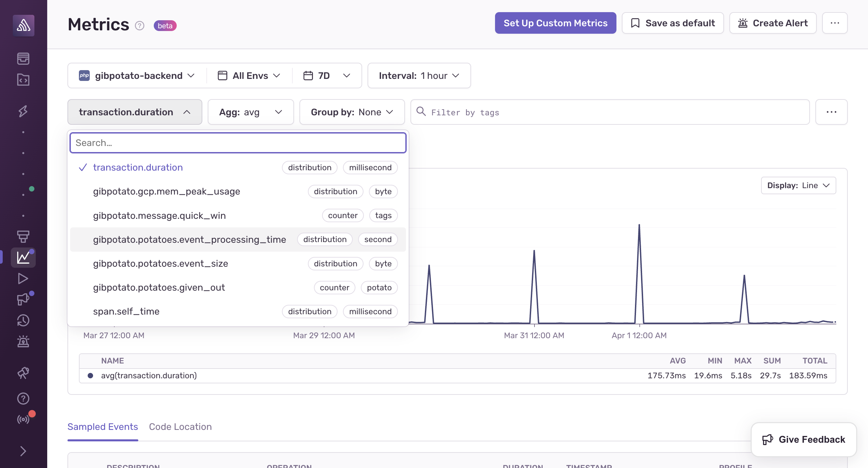This screenshot has width=868, height=468.
Task: Click the 5.18s MAX value
Action: coord(741,376)
